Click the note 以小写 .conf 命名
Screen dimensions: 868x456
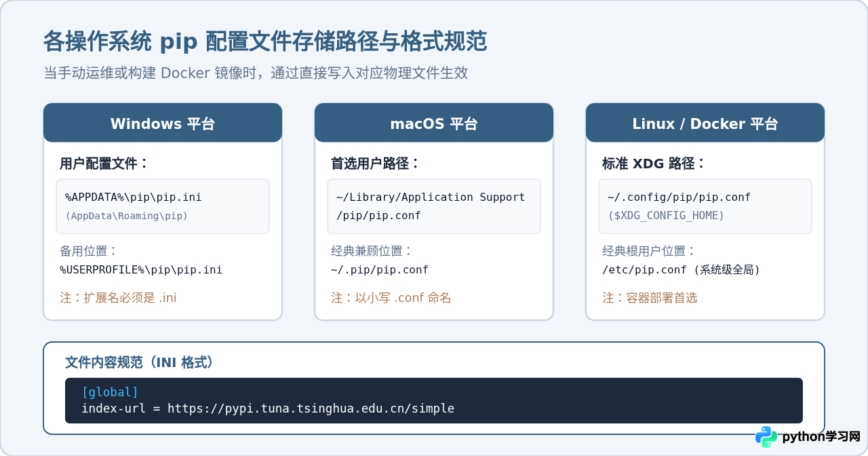pyautogui.click(x=391, y=298)
